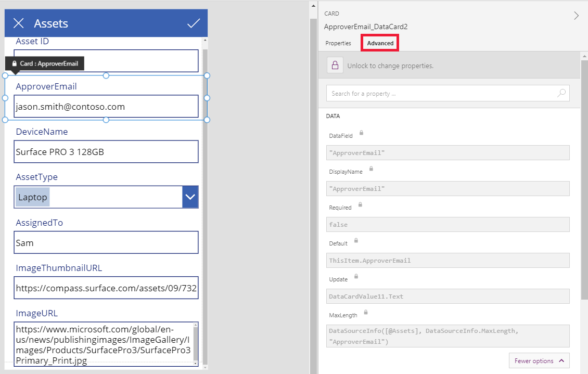This screenshot has height=374, width=588.
Task: Click the Default formula ThisItem.ApproverEmail
Action: 448,261
